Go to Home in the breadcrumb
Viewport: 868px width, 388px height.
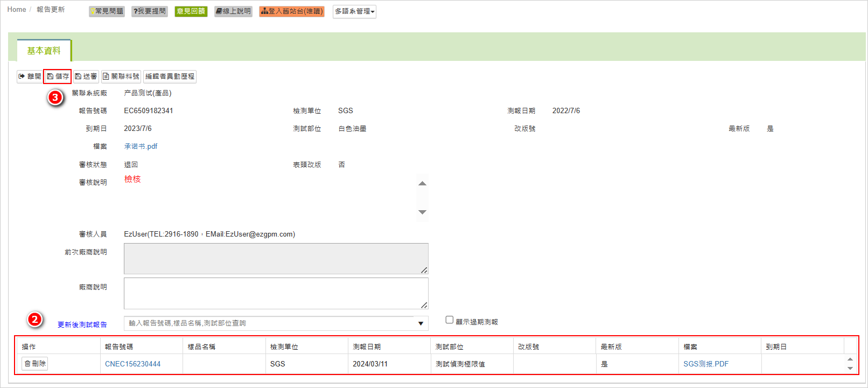tap(17, 10)
